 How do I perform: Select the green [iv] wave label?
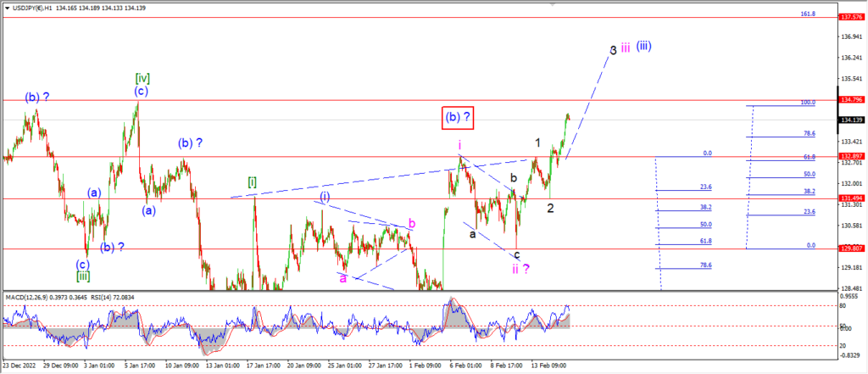(142, 78)
